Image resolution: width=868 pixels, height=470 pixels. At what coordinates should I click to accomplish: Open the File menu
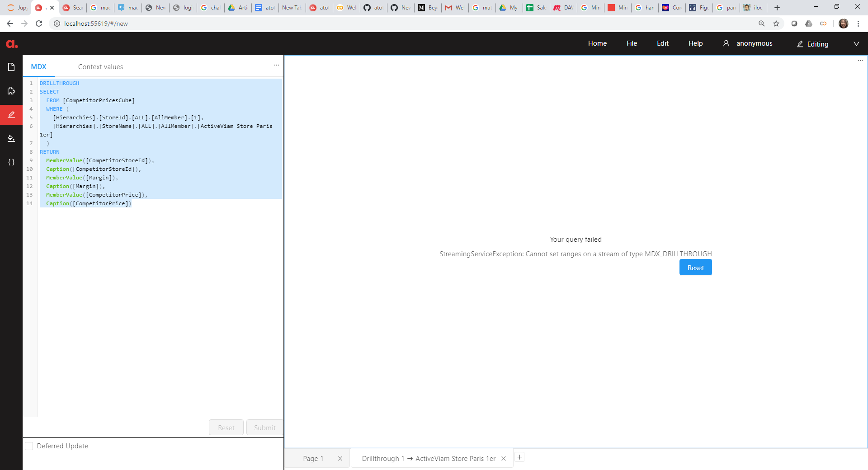pos(631,43)
